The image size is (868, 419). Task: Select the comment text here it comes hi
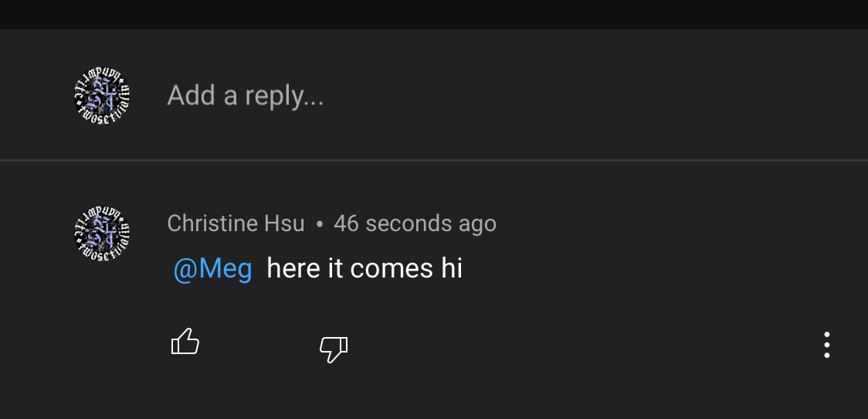(364, 268)
